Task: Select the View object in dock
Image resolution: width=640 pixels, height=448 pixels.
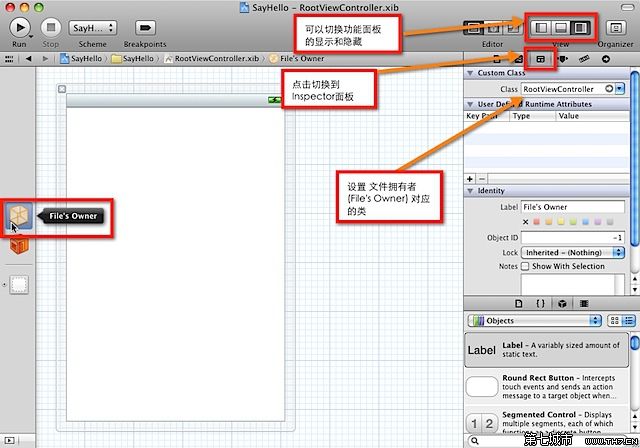Action: pyautogui.click(x=19, y=284)
